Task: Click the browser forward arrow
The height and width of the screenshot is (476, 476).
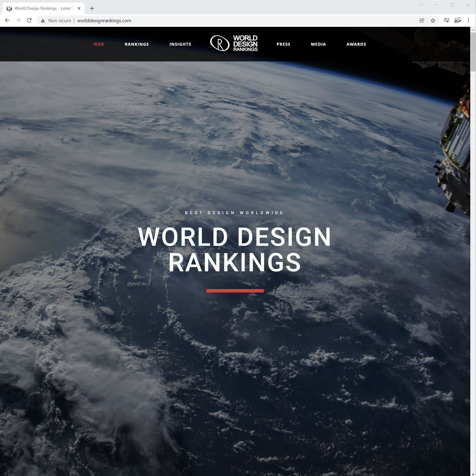Action: pyautogui.click(x=18, y=20)
